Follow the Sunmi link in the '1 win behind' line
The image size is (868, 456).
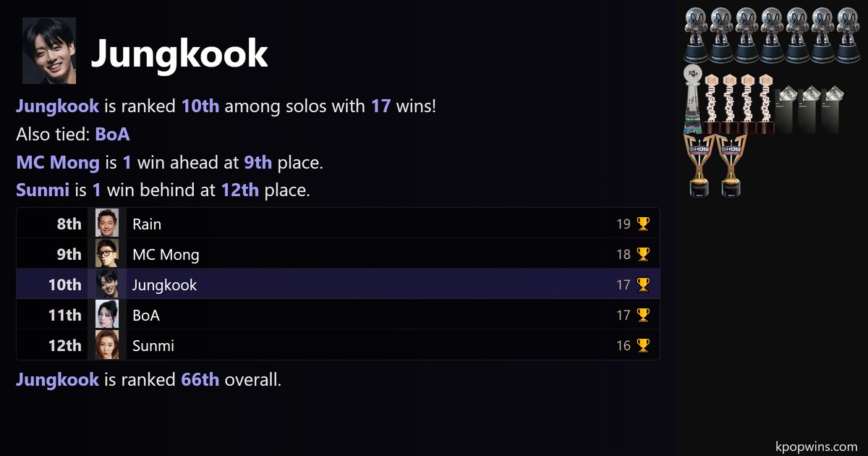(42, 191)
